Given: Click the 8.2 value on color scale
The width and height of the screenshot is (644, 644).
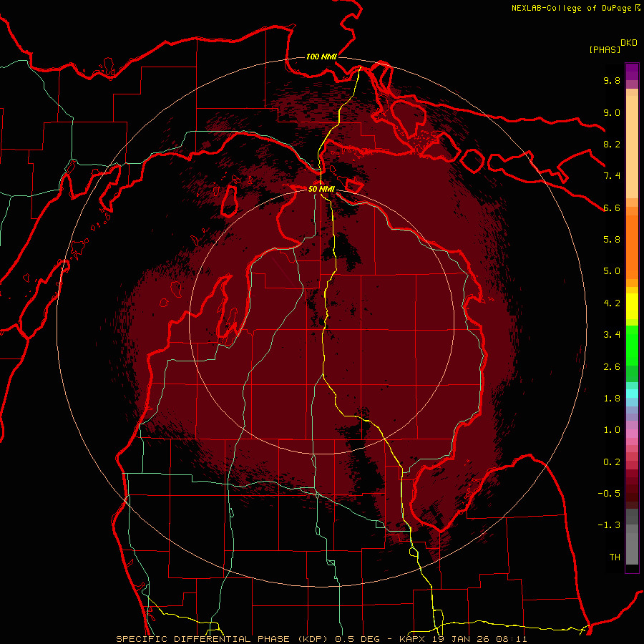Looking at the screenshot, I should [x=612, y=144].
